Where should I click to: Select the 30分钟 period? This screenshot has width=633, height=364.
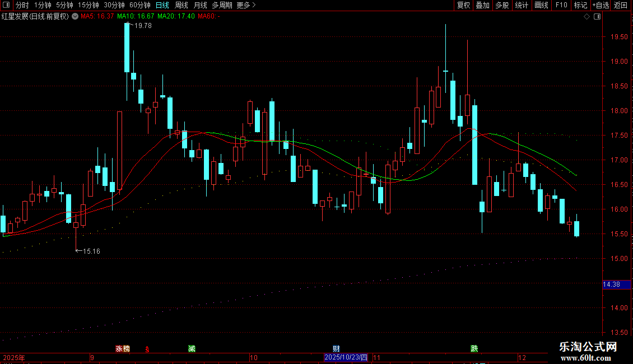(114, 5)
